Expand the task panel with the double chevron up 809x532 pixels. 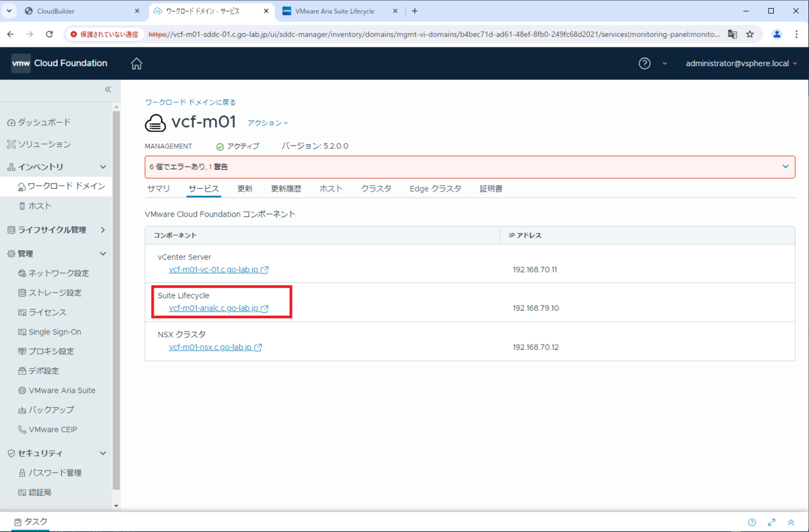pos(791,523)
